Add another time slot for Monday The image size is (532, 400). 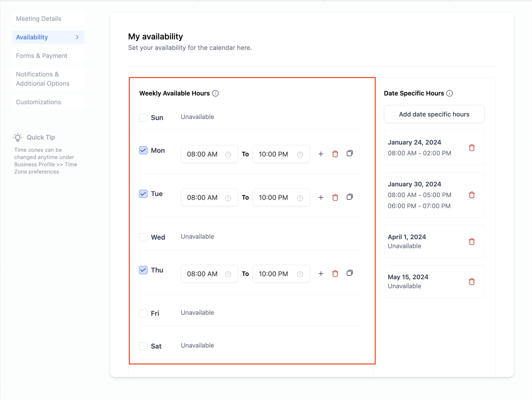tap(321, 154)
